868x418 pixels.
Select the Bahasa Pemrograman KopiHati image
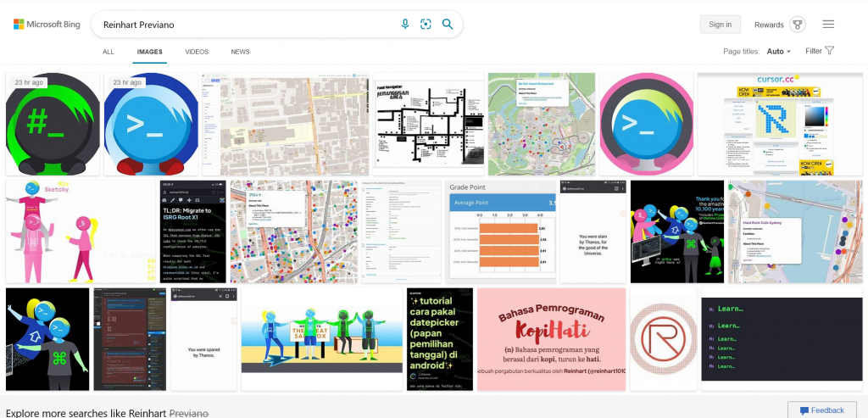pyautogui.click(x=551, y=339)
